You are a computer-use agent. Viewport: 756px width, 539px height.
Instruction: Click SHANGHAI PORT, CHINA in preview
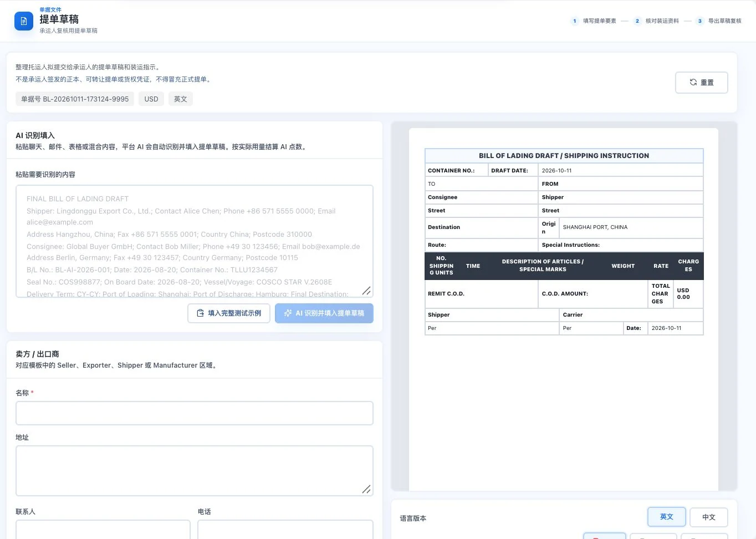tap(595, 227)
